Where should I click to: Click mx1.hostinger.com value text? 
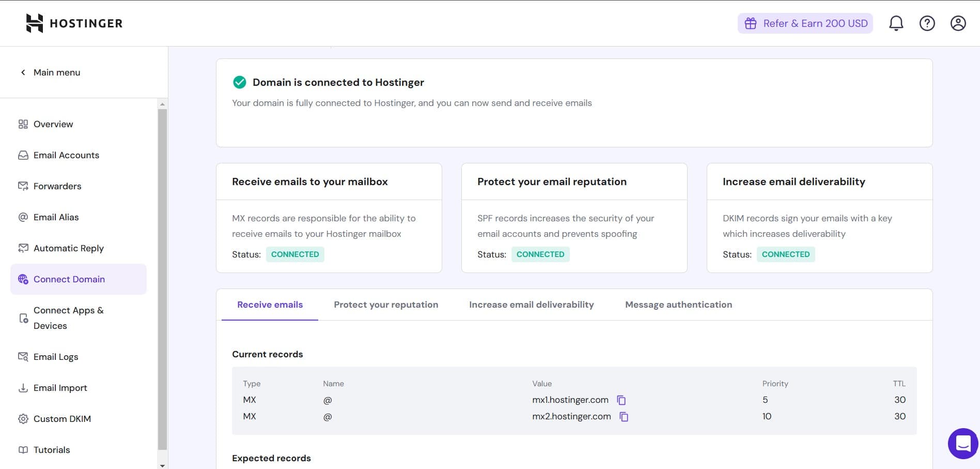point(570,400)
